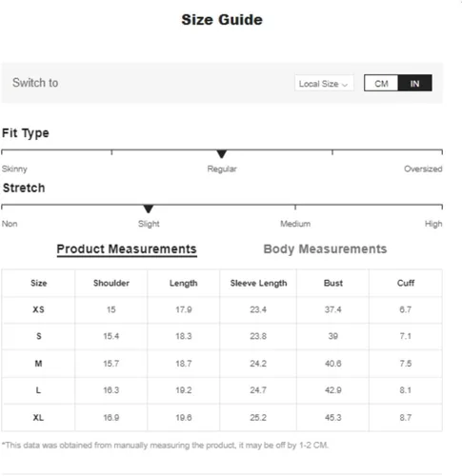Select the XS size row label
The image size is (462, 476).
(38, 309)
